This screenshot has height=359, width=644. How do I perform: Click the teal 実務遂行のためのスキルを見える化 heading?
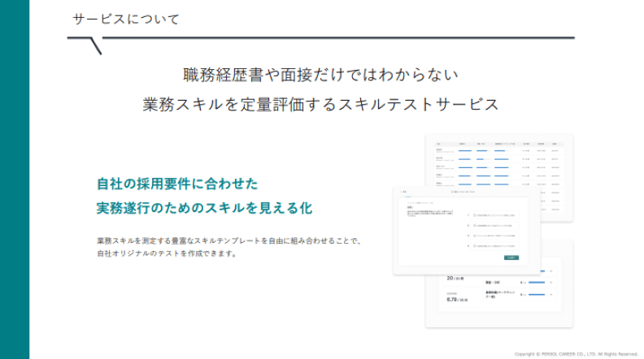pyautogui.click(x=204, y=208)
